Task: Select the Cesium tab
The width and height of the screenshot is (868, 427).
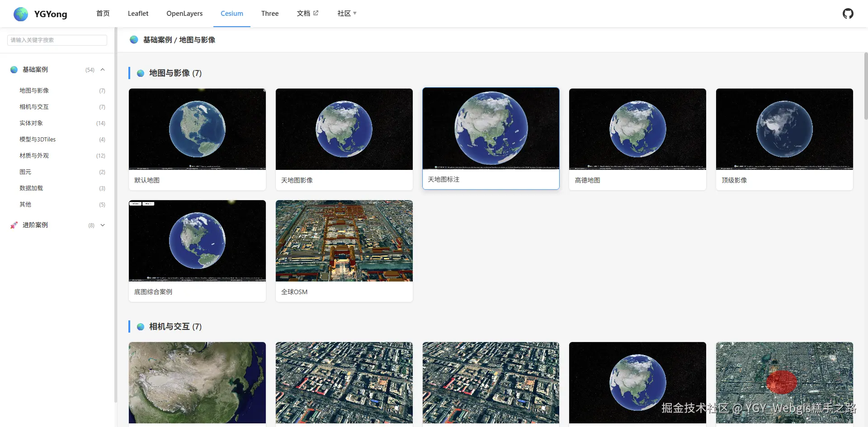Action: tap(232, 14)
